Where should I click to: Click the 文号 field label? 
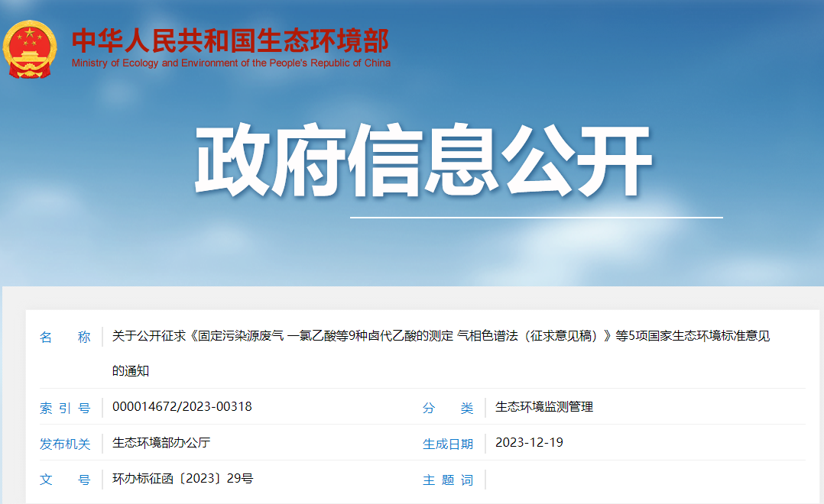(67, 480)
